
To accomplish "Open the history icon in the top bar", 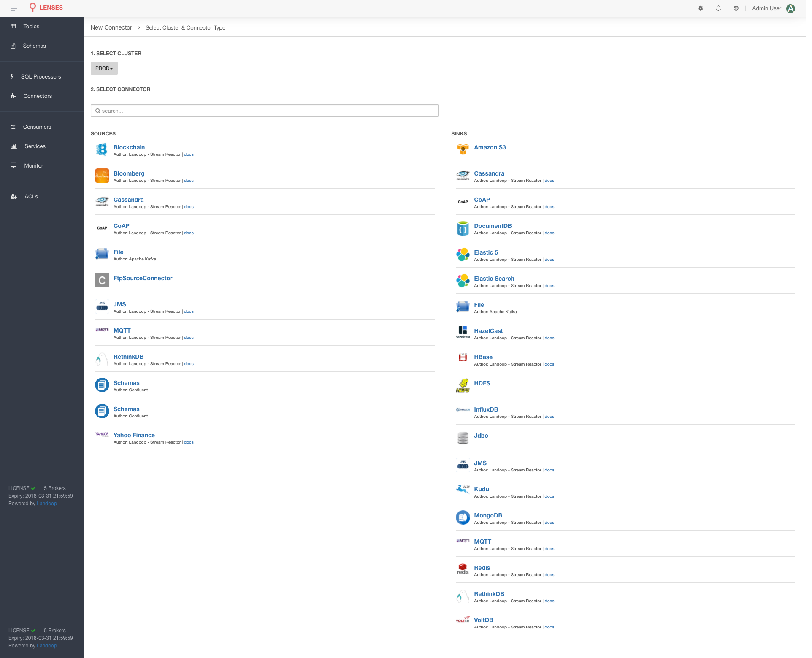I will click(736, 8).
